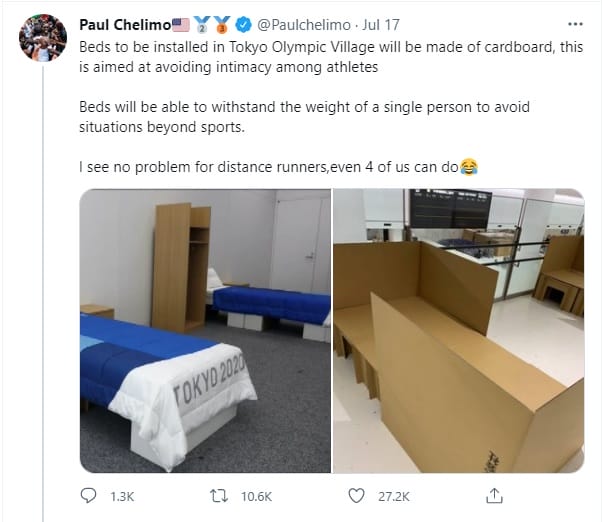Like the tweet with the heart icon
Viewport: 602px width, 522px height.
[356, 495]
